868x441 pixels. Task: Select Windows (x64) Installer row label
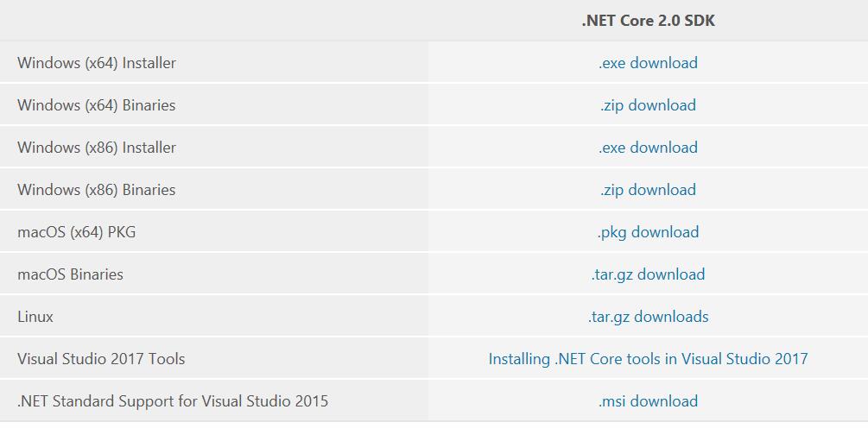97,62
